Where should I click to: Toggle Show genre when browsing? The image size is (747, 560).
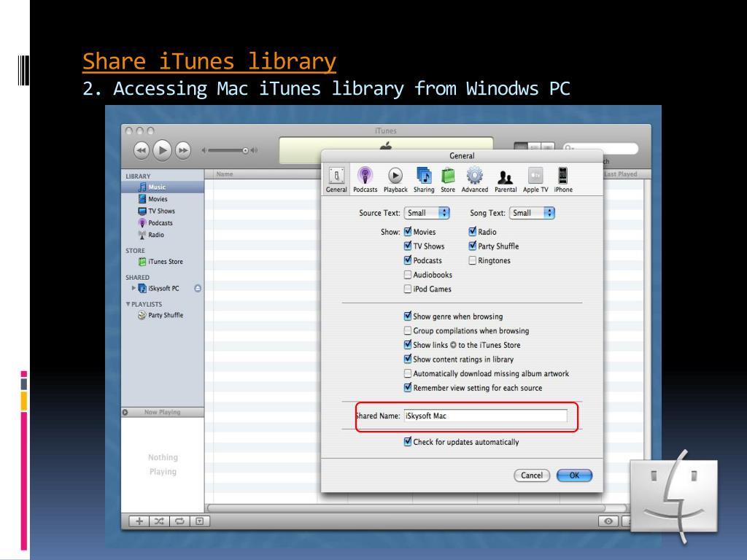click(408, 316)
